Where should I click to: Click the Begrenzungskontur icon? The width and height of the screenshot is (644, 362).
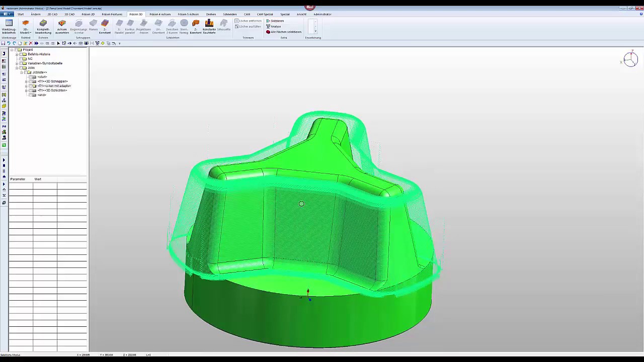tap(78, 26)
